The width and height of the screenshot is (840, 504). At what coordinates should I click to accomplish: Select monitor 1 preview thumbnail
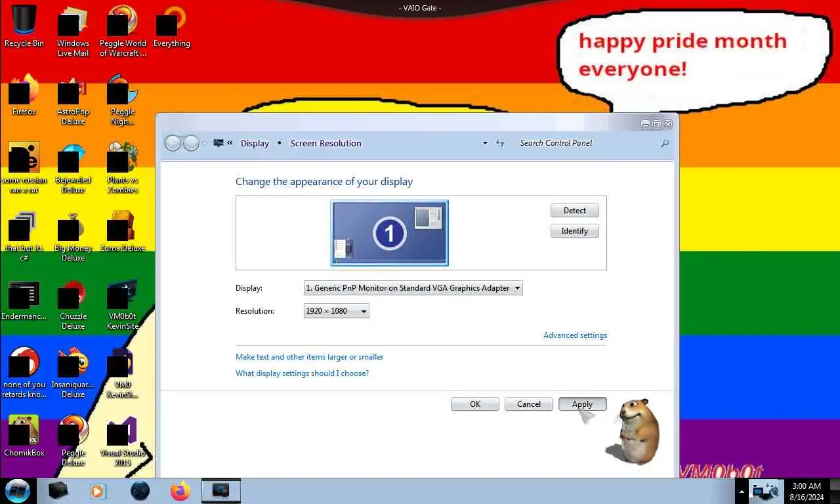[389, 233]
